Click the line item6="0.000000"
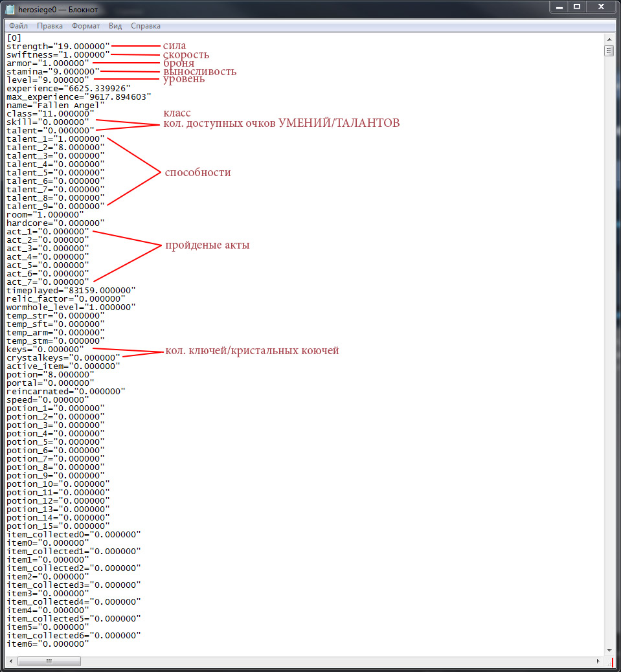The width and height of the screenshot is (621, 672). point(47,644)
